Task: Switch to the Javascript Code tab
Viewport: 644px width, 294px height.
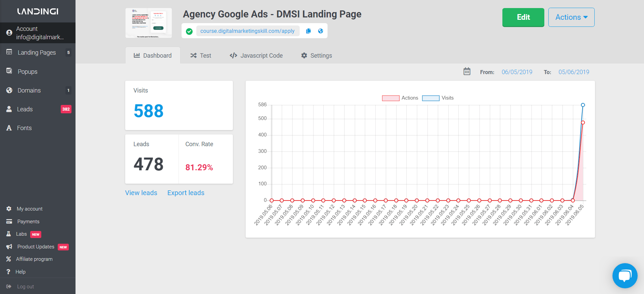Action: (x=256, y=55)
